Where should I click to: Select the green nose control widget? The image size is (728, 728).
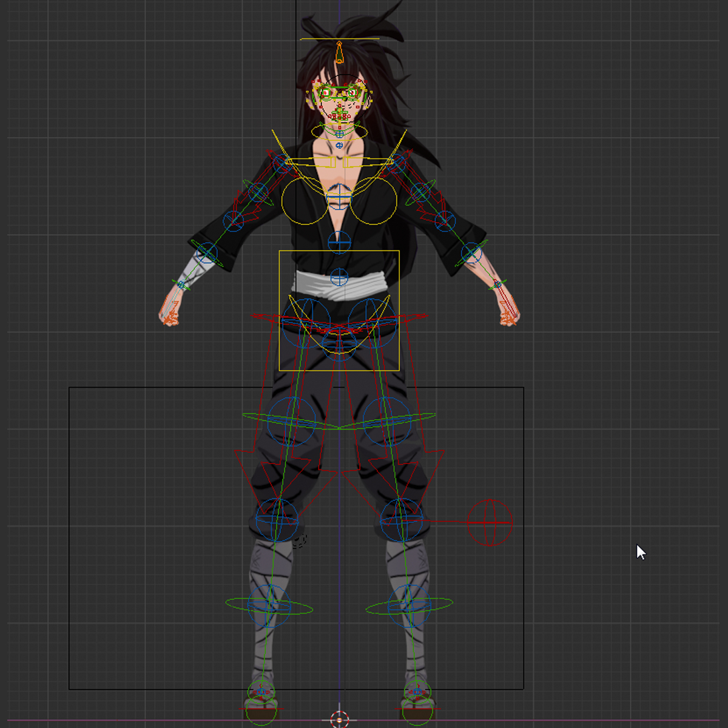(x=340, y=111)
